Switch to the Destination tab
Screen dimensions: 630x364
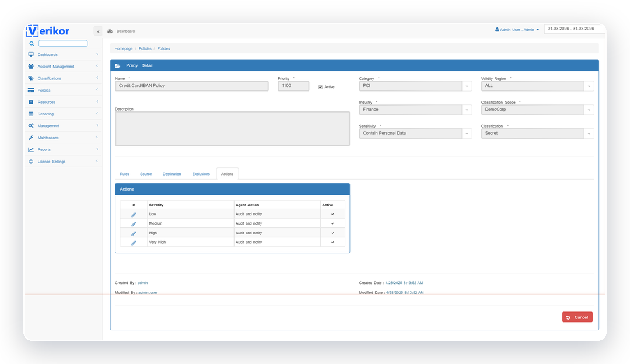[x=171, y=174]
